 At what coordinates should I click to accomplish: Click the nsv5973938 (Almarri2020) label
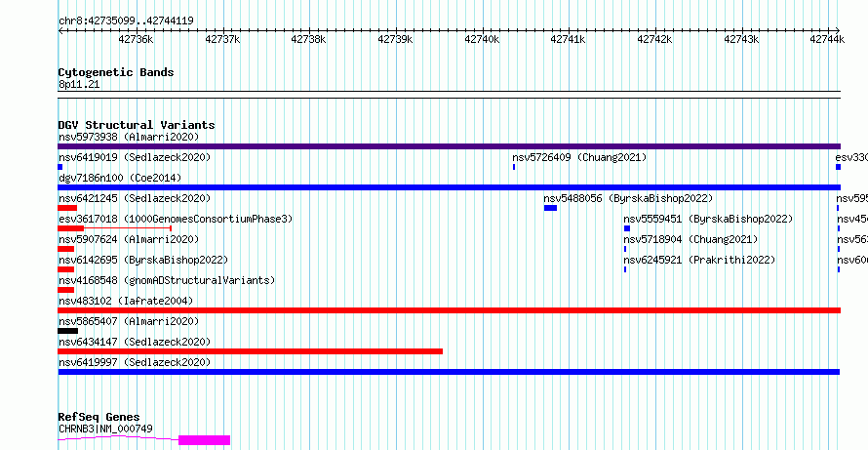[129, 137]
